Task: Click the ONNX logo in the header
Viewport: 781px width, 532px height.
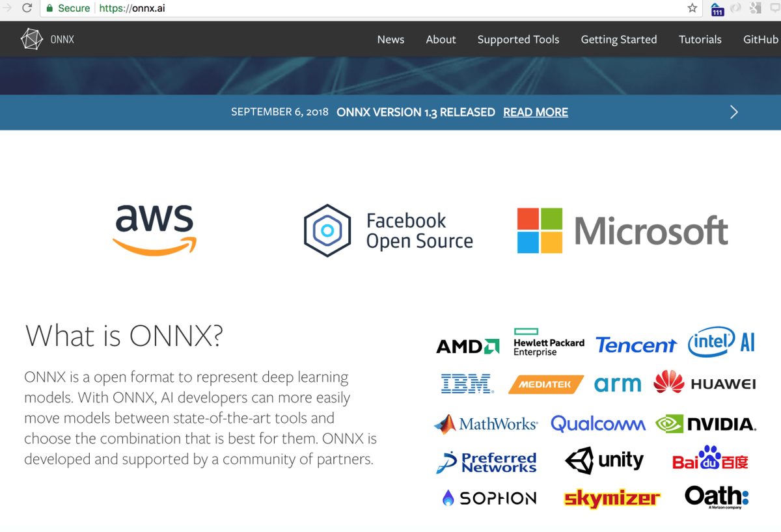Action: click(x=47, y=38)
